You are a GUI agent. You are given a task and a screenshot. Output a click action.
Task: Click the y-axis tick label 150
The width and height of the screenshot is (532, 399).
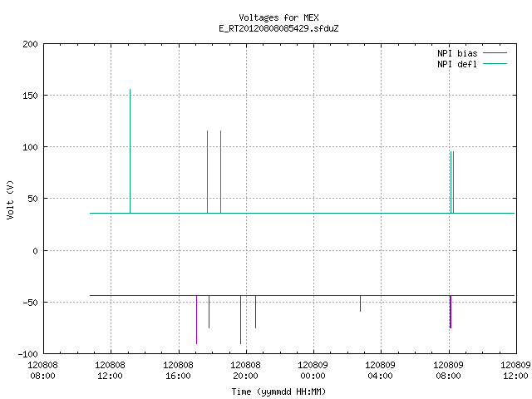[30, 96]
